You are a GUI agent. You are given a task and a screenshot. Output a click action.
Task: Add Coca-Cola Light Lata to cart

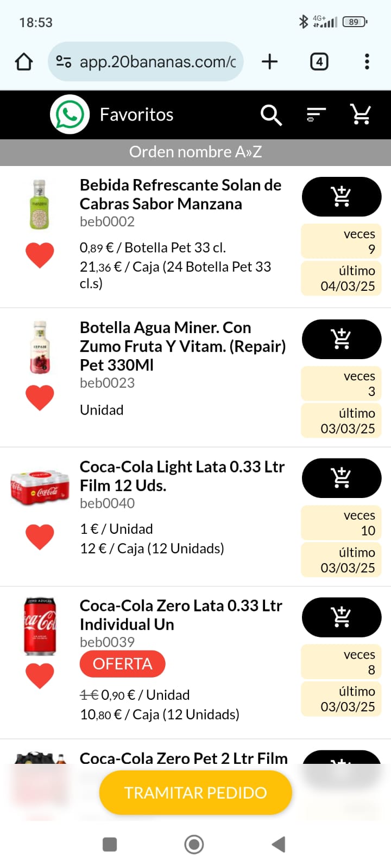pos(342,478)
